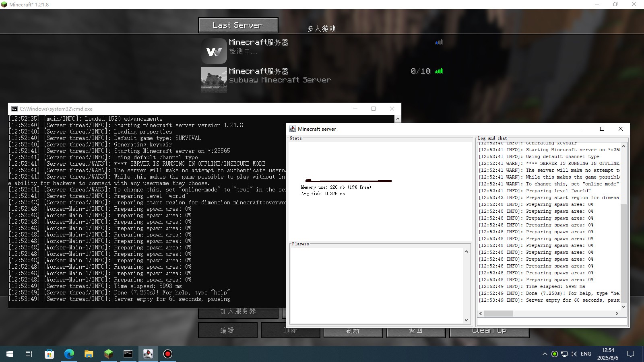The width and height of the screenshot is (644, 362).
Task: Open Minecraft from the taskbar grass block icon
Action: click(x=108, y=354)
